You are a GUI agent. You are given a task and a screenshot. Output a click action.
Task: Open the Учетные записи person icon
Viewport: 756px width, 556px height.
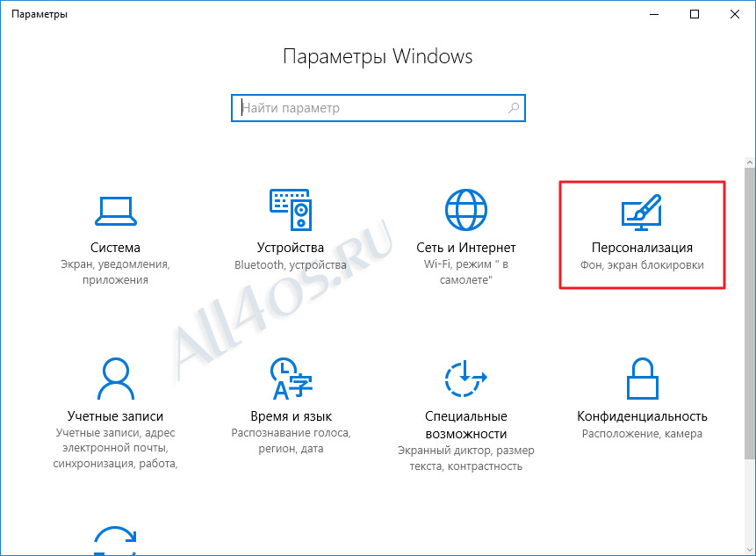(x=116, y=379)
